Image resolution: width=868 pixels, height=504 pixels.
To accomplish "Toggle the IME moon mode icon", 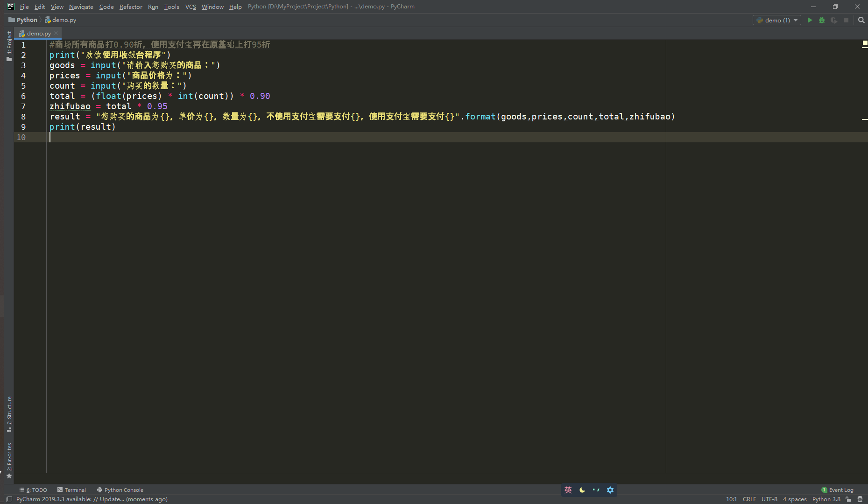I will click(x=582, y=490).
